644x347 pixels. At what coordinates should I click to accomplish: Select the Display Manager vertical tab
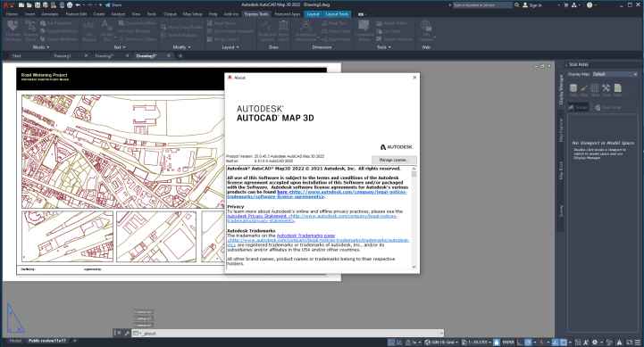pyautogui.click(x=561, y=90)
